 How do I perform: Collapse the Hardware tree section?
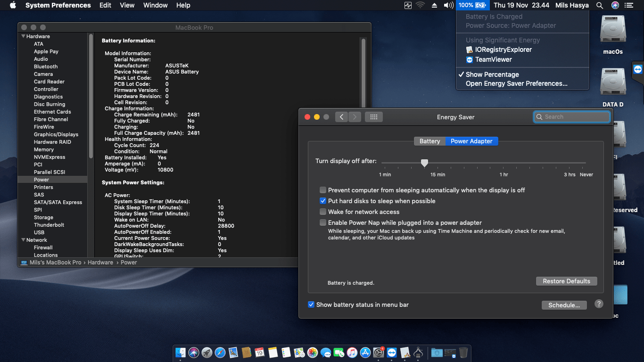point(23,36)
